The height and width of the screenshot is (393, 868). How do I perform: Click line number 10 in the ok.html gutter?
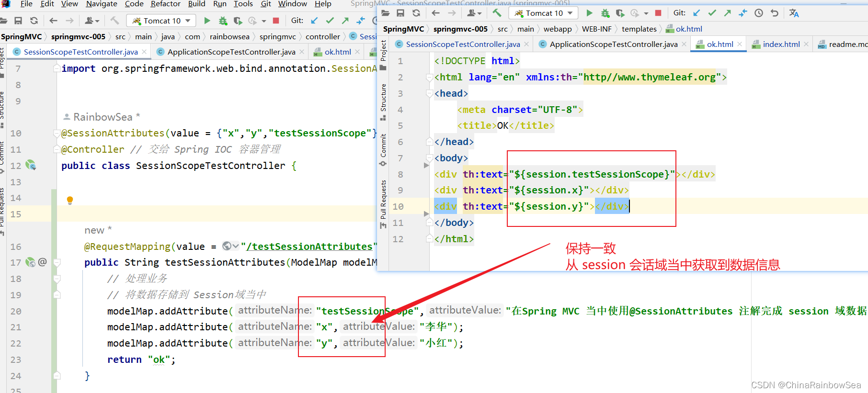[x=398, y=206]
